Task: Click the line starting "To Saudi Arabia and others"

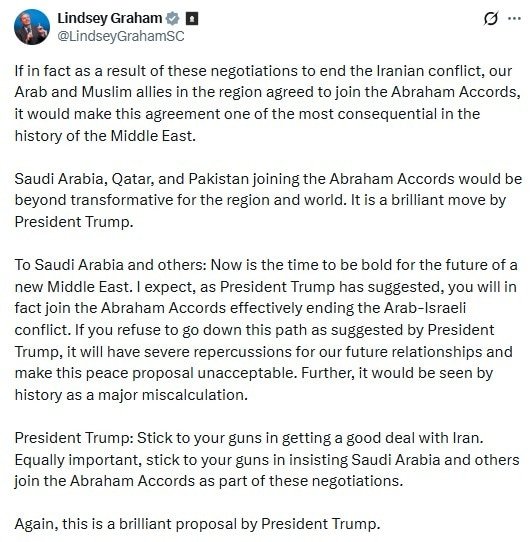Action: 266,265
